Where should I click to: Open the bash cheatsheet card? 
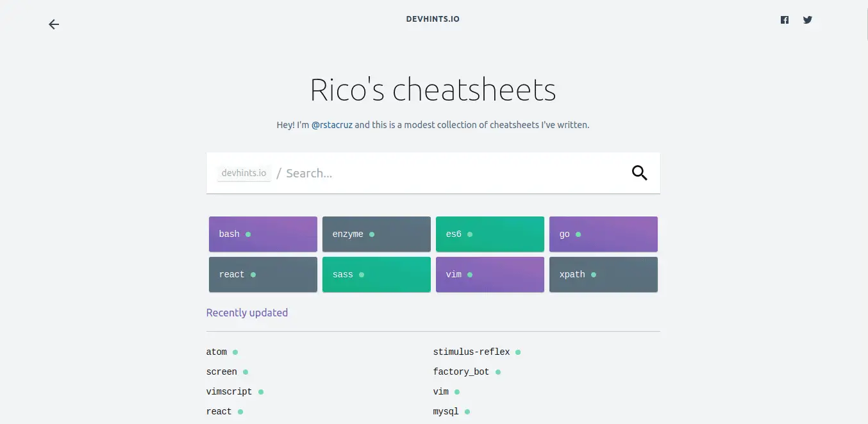pyautogui.click(x=263, y=234)
